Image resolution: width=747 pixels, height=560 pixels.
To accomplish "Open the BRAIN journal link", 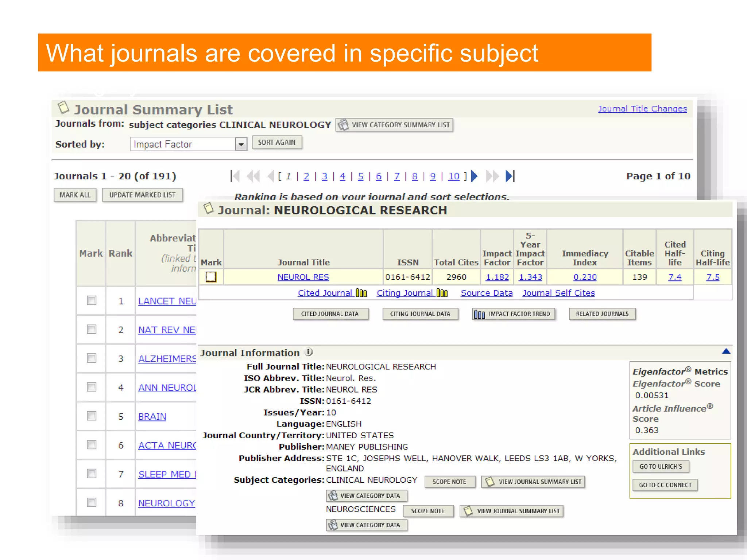I will (x=152, y=417).
